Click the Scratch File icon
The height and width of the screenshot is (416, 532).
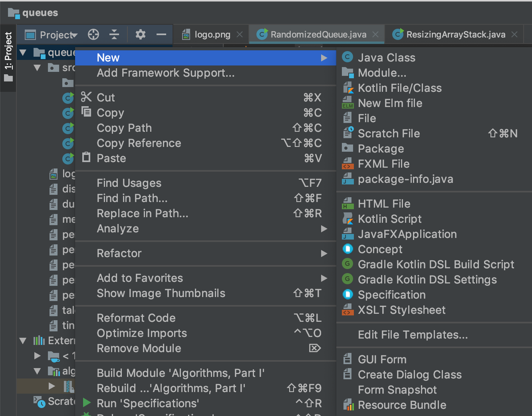pos(348,133)
